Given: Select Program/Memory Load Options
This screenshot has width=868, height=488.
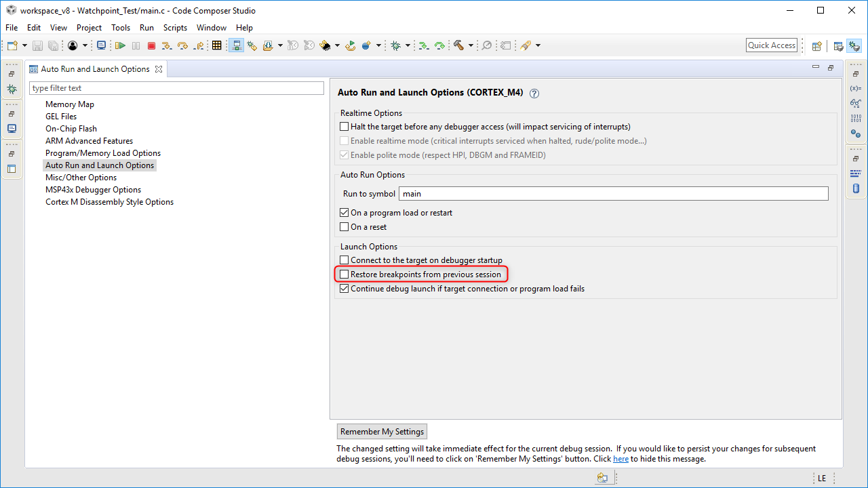Looking at the screenshot, I should click(x=103, y=153).
